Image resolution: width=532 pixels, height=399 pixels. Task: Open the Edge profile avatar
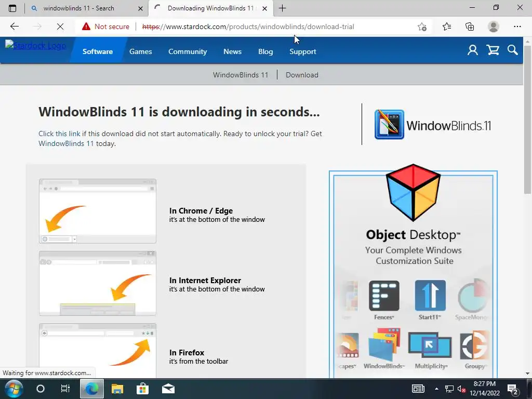494,26
